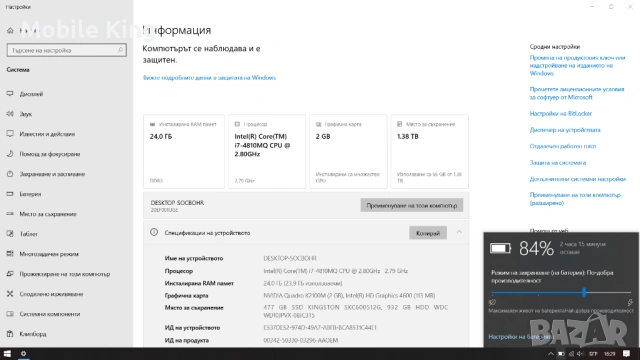Show hidden tray icons chevron

pos(551,354)
